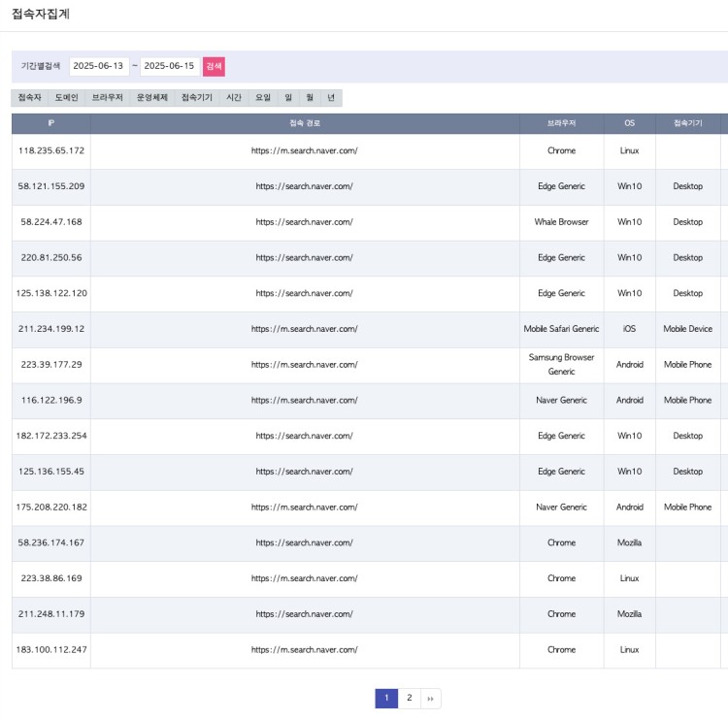Select page 1 in pagination

[x=386, y=698]
